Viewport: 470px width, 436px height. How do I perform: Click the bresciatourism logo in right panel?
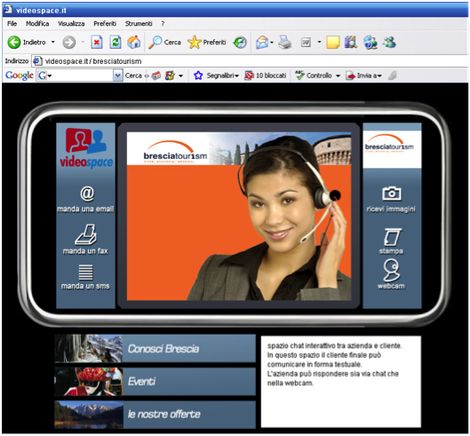389,144
